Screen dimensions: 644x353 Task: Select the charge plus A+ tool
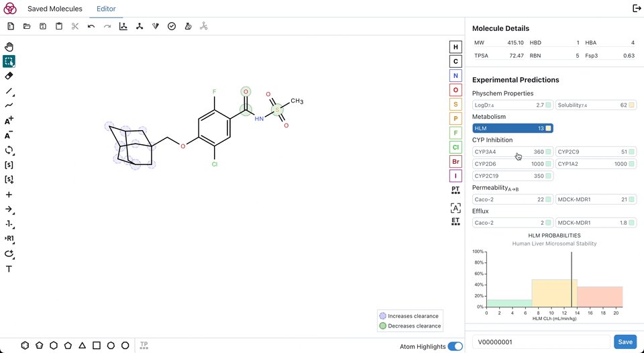coord(9,120)
